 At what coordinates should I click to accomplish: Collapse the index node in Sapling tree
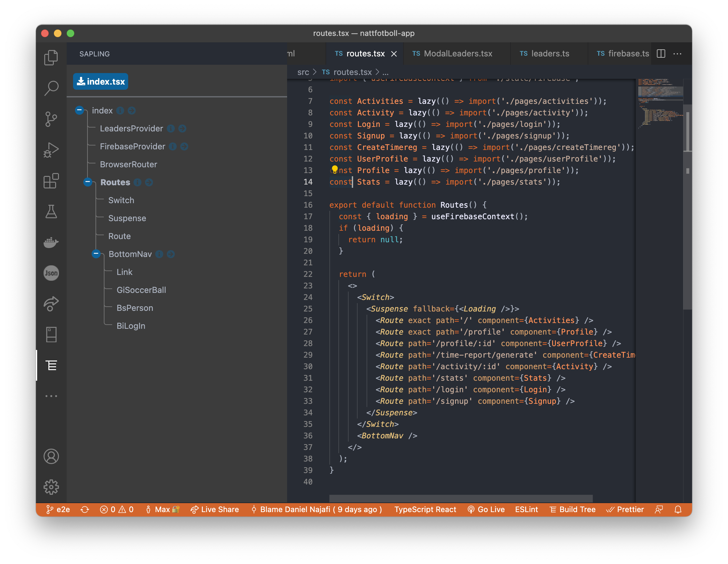click(x=79, y=110)
